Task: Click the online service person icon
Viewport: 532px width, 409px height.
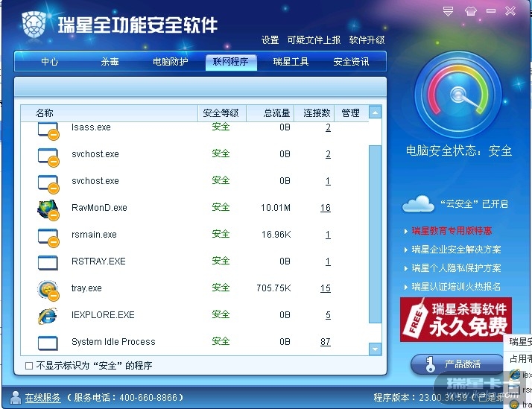Action: [x=15, y=398]
